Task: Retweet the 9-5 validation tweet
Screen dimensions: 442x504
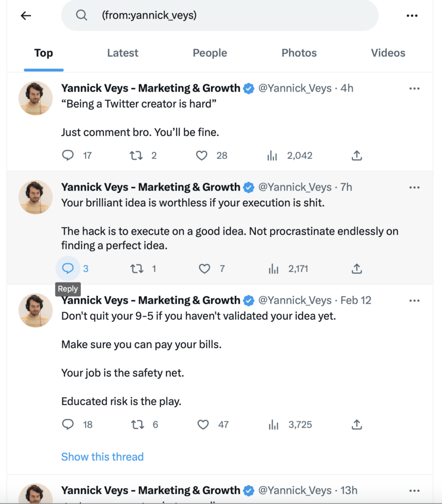Action: (136, 424)
